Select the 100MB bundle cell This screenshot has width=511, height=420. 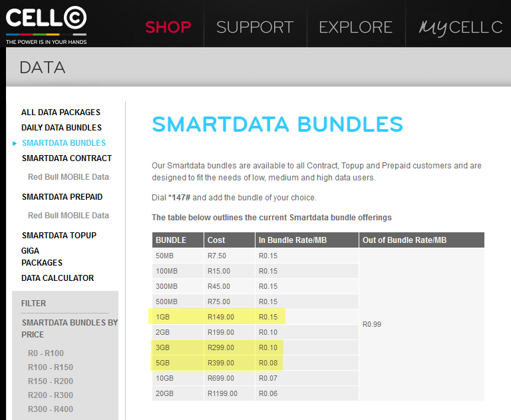pyautogui.click(x=178, y=271)
